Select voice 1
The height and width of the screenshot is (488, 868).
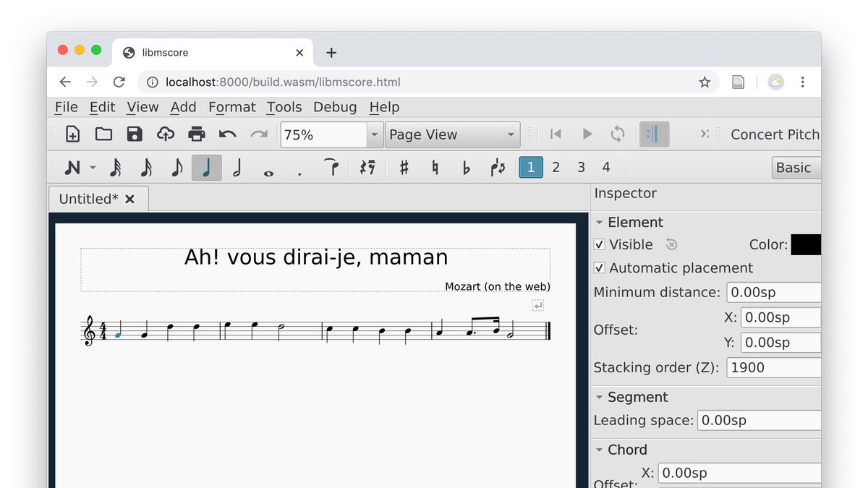coord(531,168)
